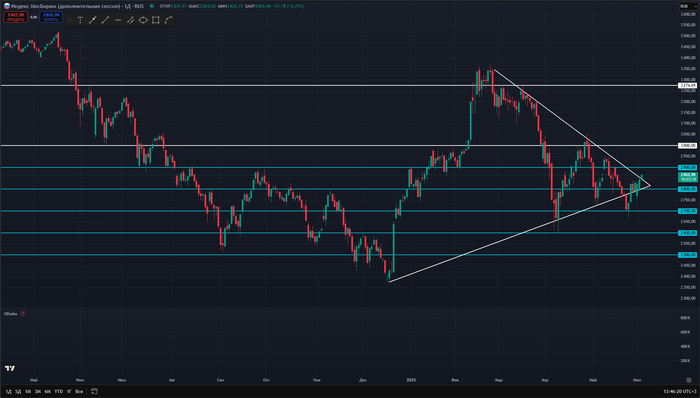Click the Russian flag symbol icon
The height and width of the screenshot is (398, 700).
(6, 6)
